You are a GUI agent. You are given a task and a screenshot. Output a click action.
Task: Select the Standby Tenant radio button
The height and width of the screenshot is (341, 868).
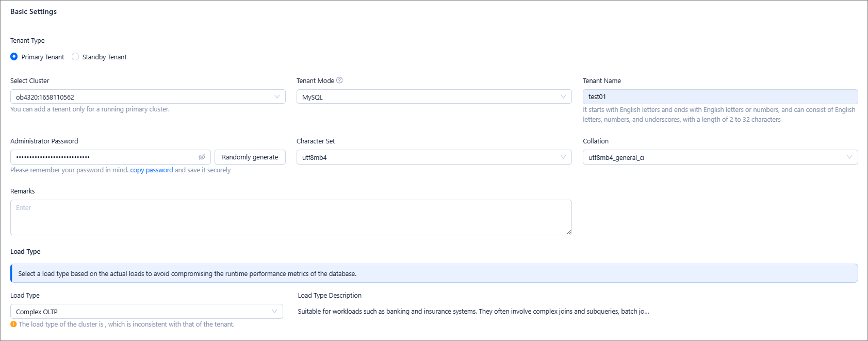pyautogui.click(x=75, y=57)
